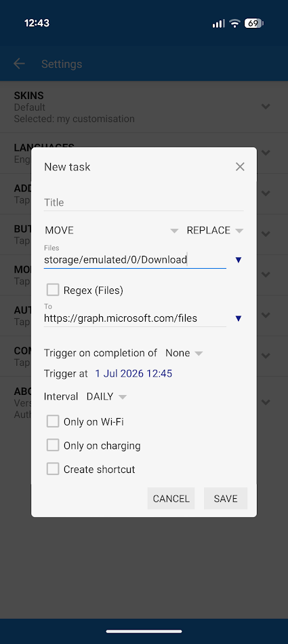
Task: Tap the CANCEL button
Action: [171, 498]
